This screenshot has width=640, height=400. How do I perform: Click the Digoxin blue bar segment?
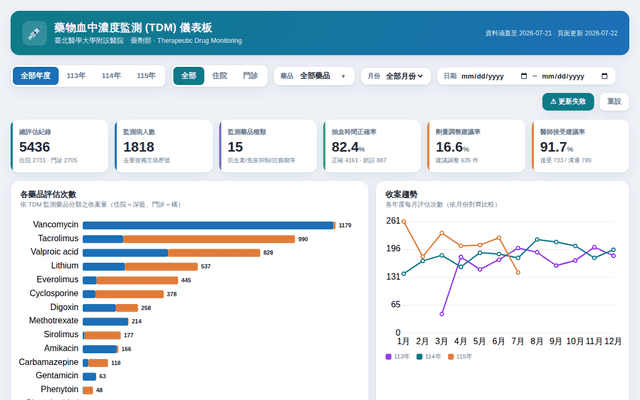click(x=99, y=308)
